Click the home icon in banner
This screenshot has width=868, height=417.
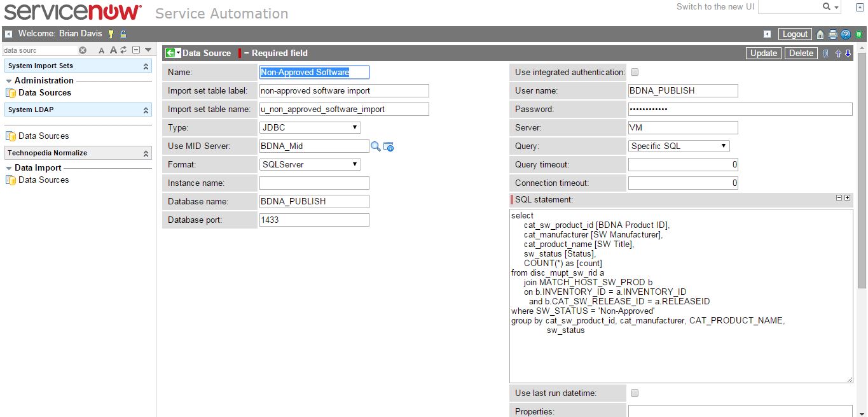click(x=820, y=34)
